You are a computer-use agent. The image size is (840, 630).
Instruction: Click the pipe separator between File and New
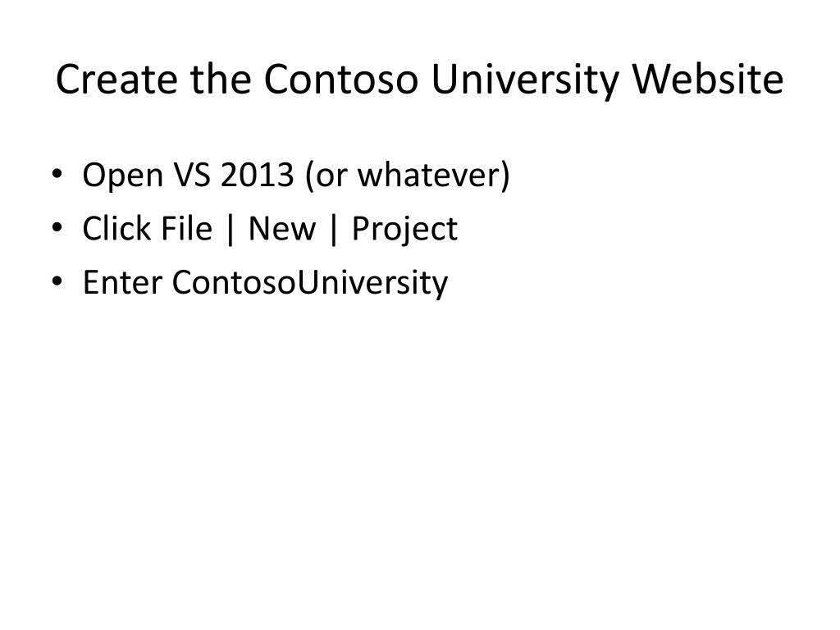coord(231,230)
